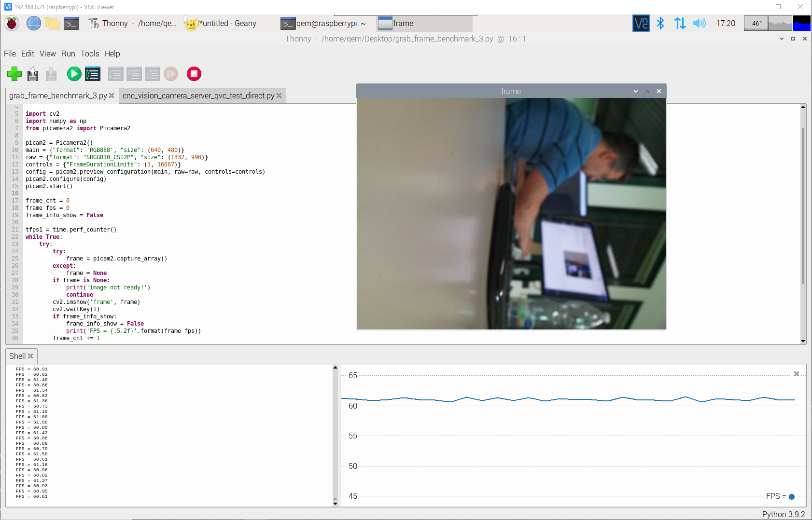Click the speaker volume tray icon

coord(699,23)
